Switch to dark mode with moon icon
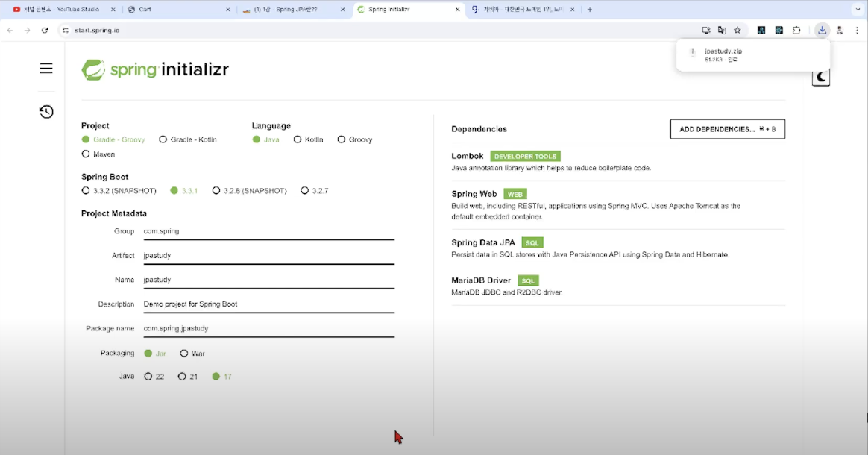 tap(821, 78)
